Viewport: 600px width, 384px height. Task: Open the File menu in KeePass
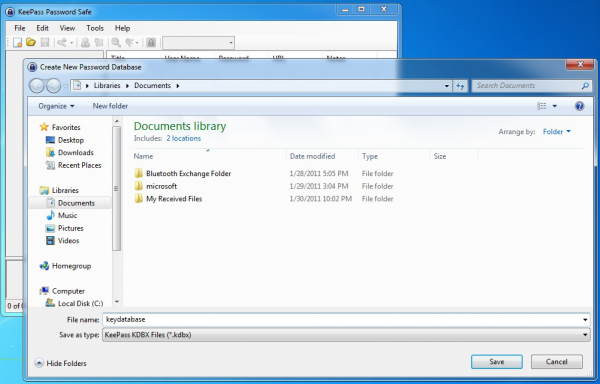(x=20, y=28)
